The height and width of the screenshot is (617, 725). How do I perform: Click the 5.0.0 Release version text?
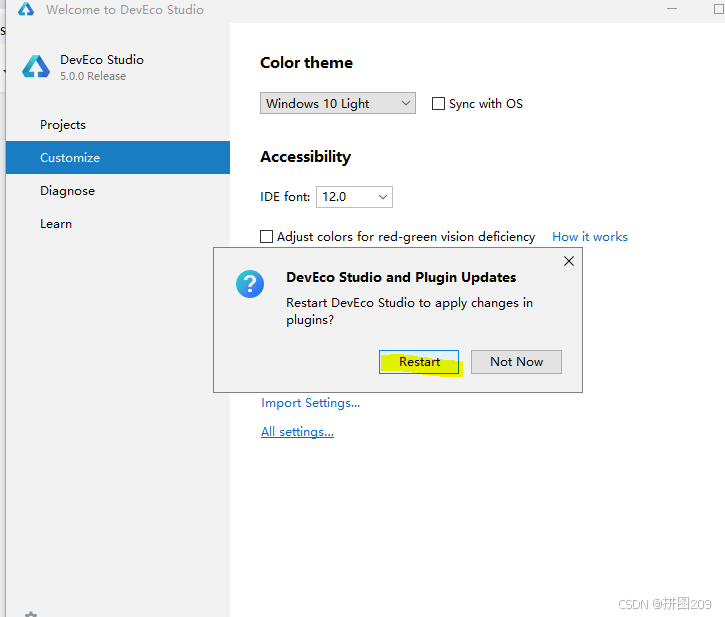coord(93,76)
